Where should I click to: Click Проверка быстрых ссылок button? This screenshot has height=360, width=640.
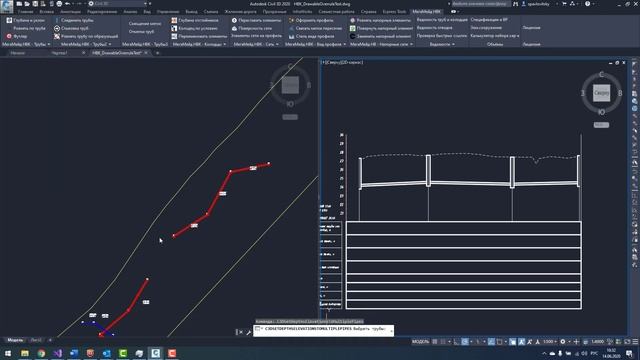click(x=442, y=36)
